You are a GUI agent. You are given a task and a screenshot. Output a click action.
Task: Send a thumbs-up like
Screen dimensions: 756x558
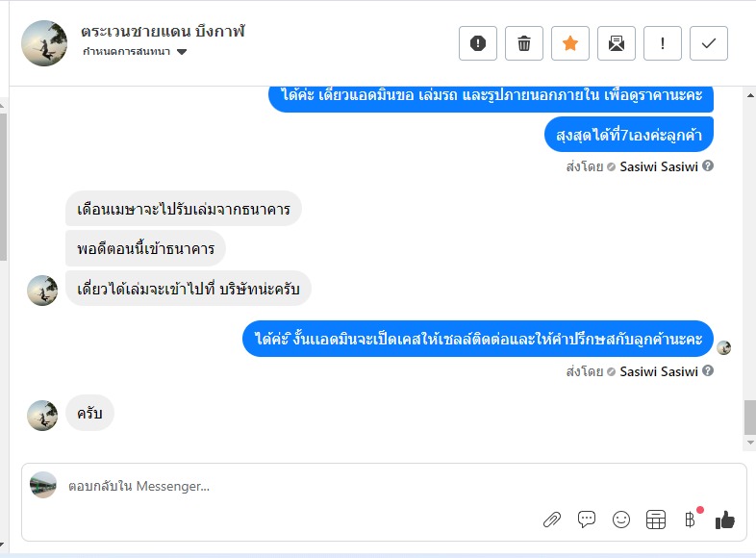coord(725,520)
